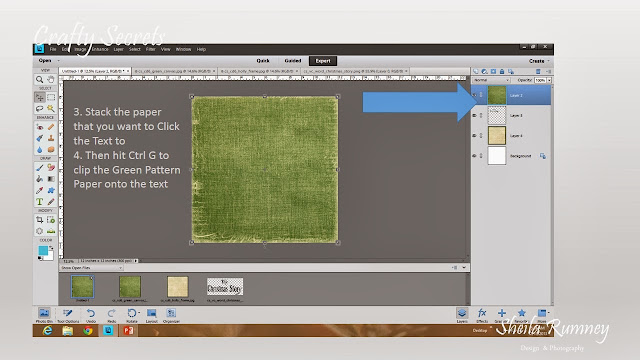
Task: Hide the Background layer eye icon
Action: pos(474,156)
